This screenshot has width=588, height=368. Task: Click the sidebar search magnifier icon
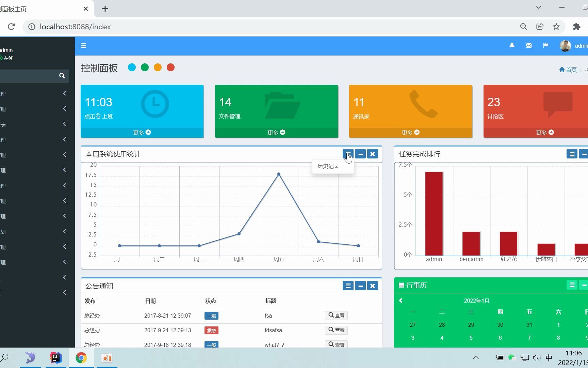point(62,76)
